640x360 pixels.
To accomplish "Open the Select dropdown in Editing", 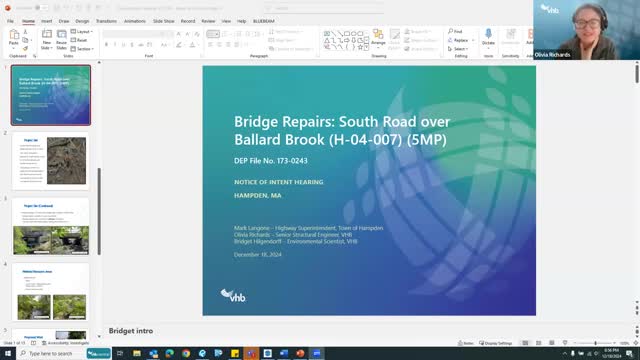I will 458,49.
